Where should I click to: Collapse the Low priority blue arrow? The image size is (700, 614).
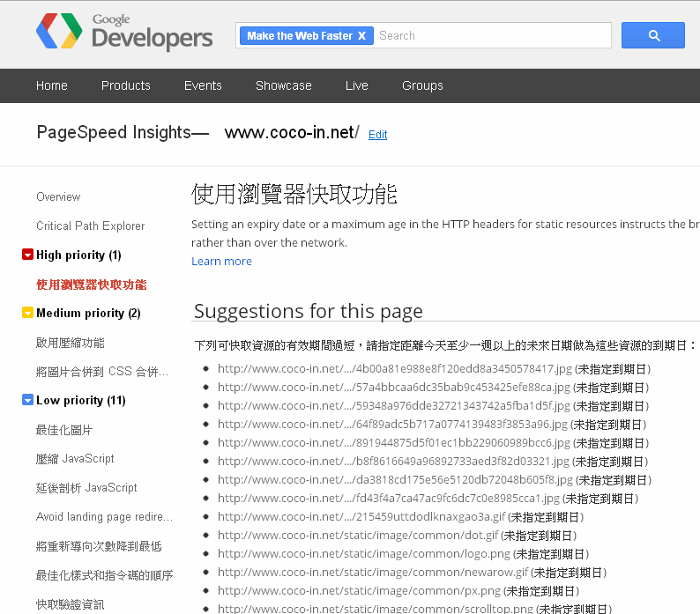27,399
